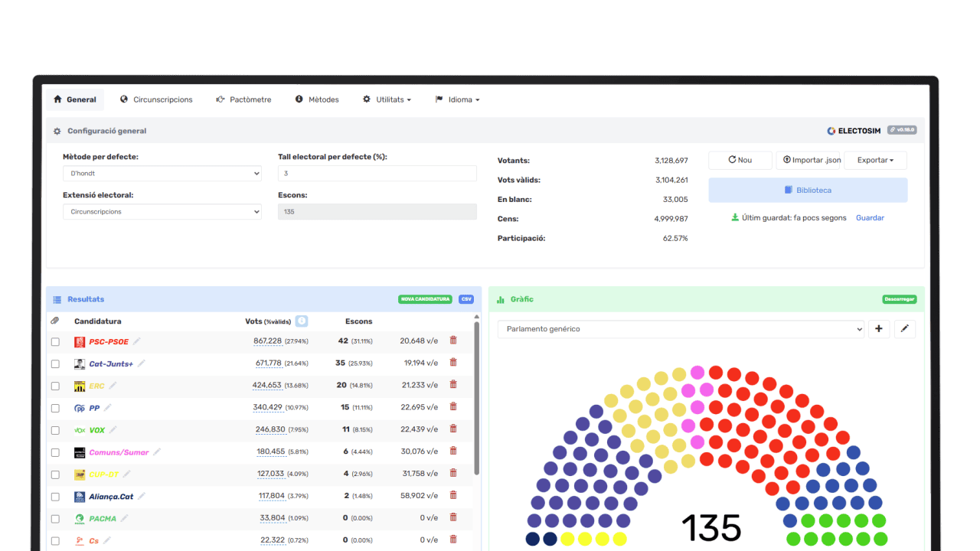980x551 pixels.
Task: Expand the Extensió electoral dropdown
Action: [x=162, y=212]
